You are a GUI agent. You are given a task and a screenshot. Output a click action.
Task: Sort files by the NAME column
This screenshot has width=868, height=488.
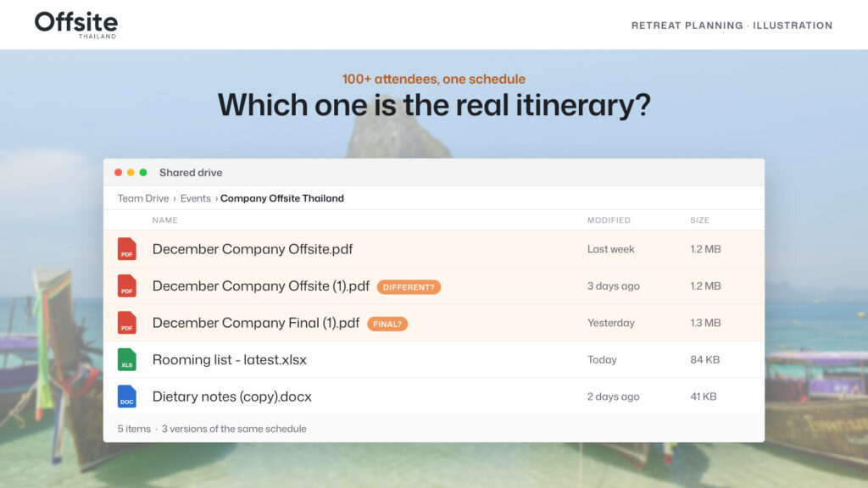(x=165, y=220)
